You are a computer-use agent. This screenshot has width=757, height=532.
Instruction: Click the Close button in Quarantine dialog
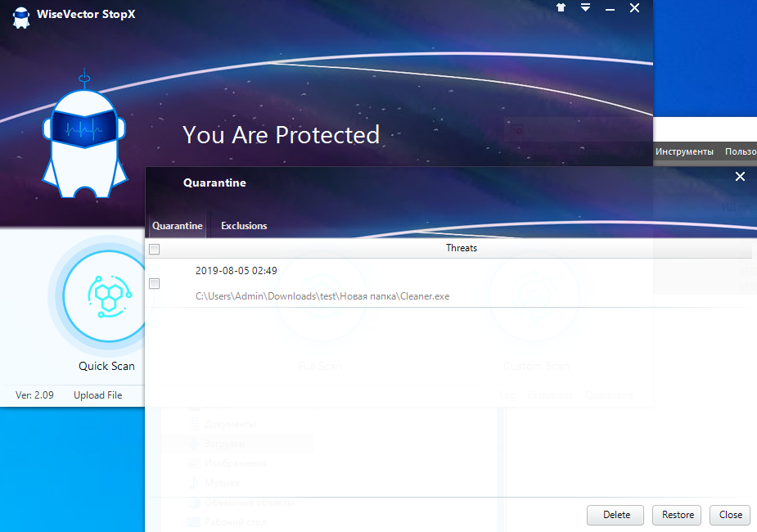point(730,515)
